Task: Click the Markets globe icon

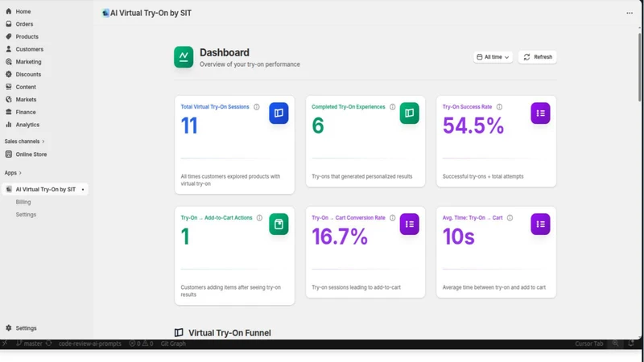Action: (9, 99)
